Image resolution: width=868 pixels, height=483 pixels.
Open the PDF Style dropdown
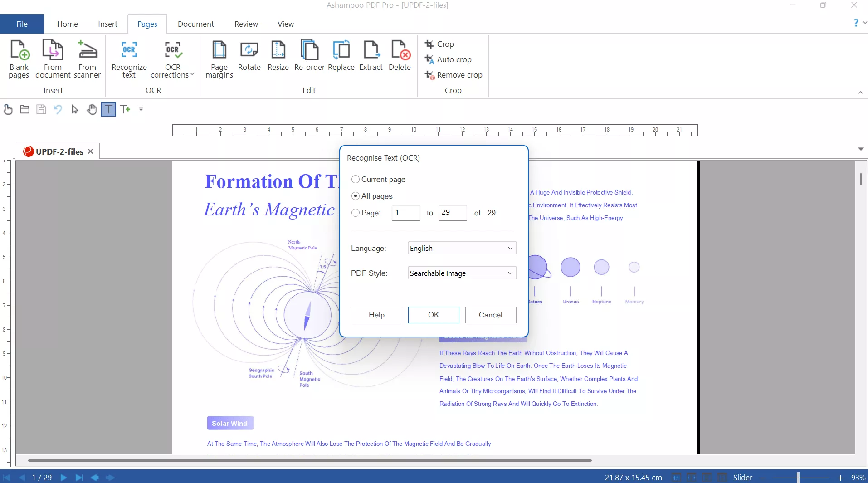click(462, 273)
